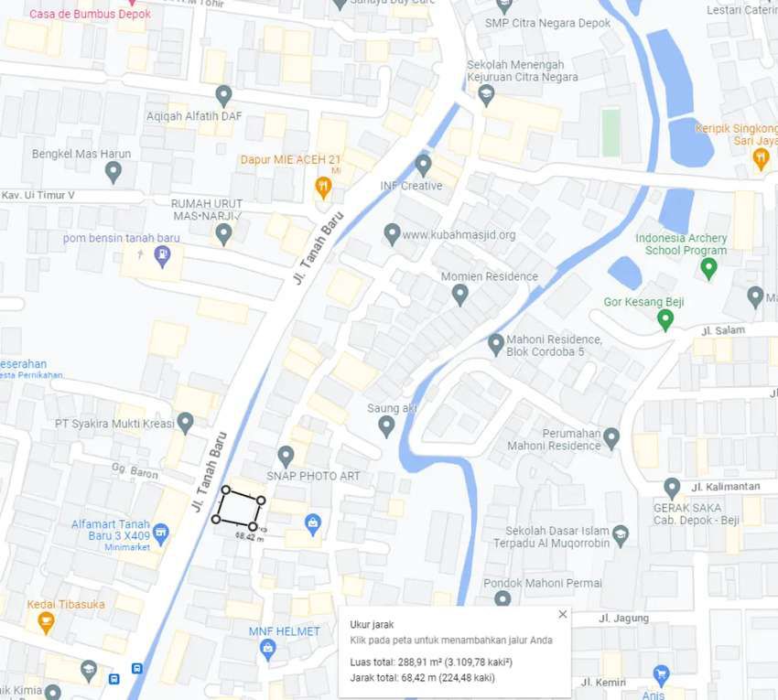Screen dimensions: 778x700
Task: Select the Keripik Singkong Sari Jaya restaurant pin
Action: [761, 159]
